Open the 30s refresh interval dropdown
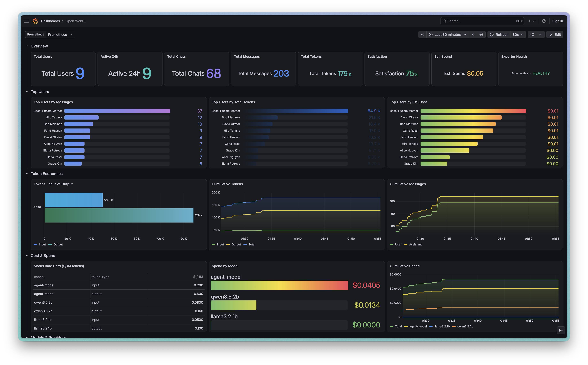Image resolution: width=588 pixels, height=365 pixels. tap(518, 35)
